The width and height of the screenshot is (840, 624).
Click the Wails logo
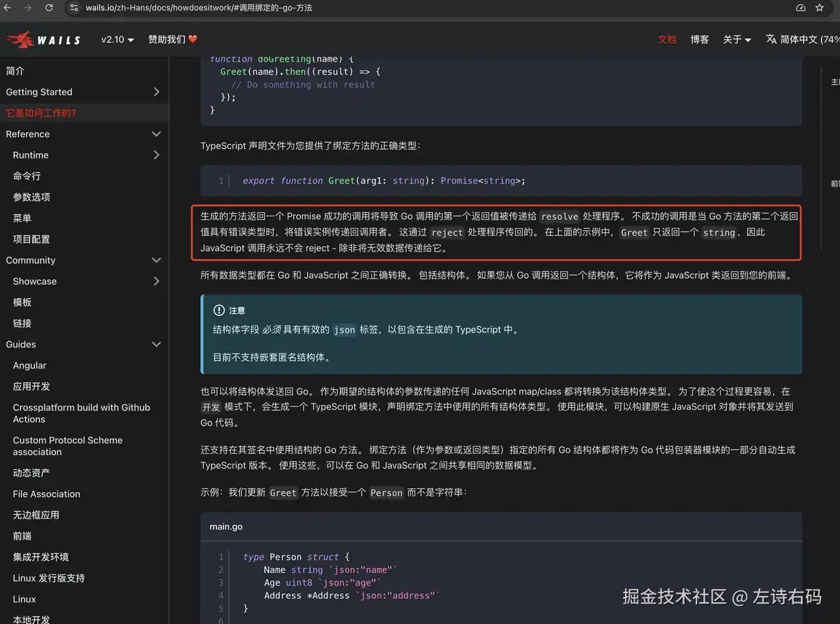[43, 40]
